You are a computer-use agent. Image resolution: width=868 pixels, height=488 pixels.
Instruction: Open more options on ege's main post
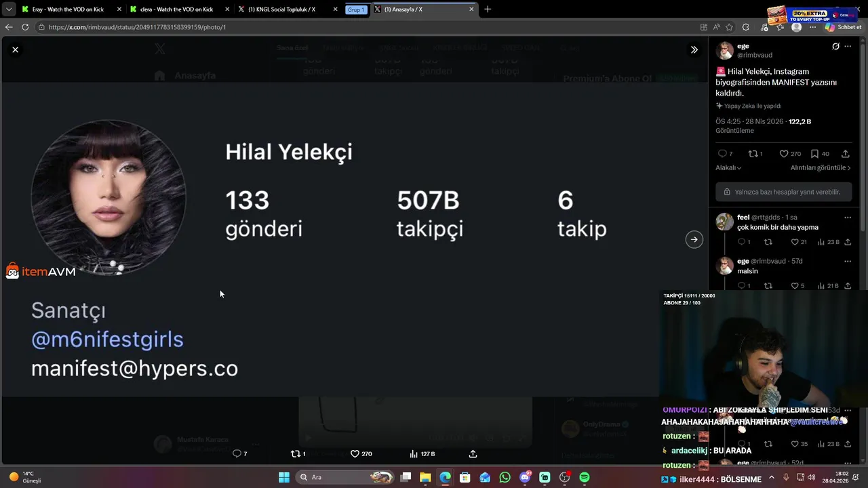pos(848,47)
